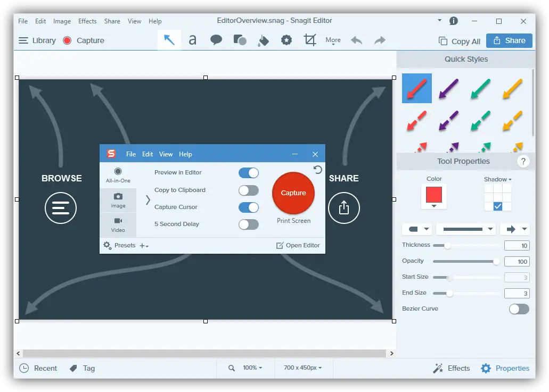The height and width of the screenshot is (392, 549).
Task: Click reset arrow in capture window
Action: tap(317, 170)
